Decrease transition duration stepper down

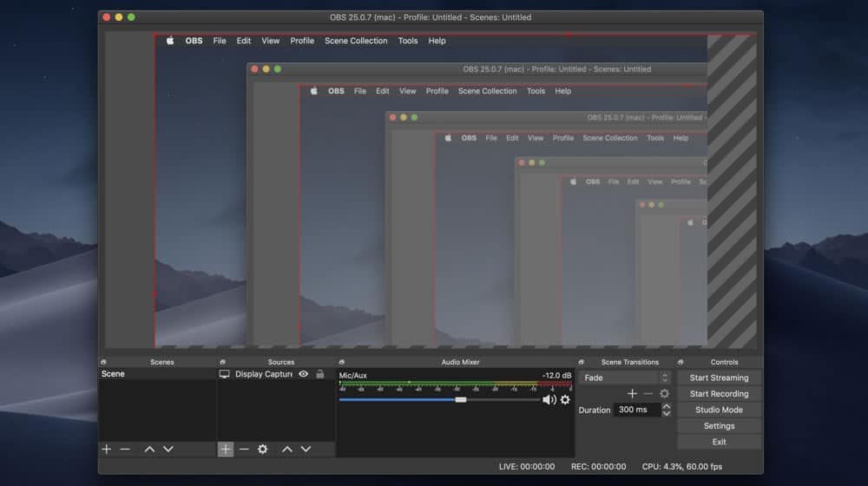[667, 413]
